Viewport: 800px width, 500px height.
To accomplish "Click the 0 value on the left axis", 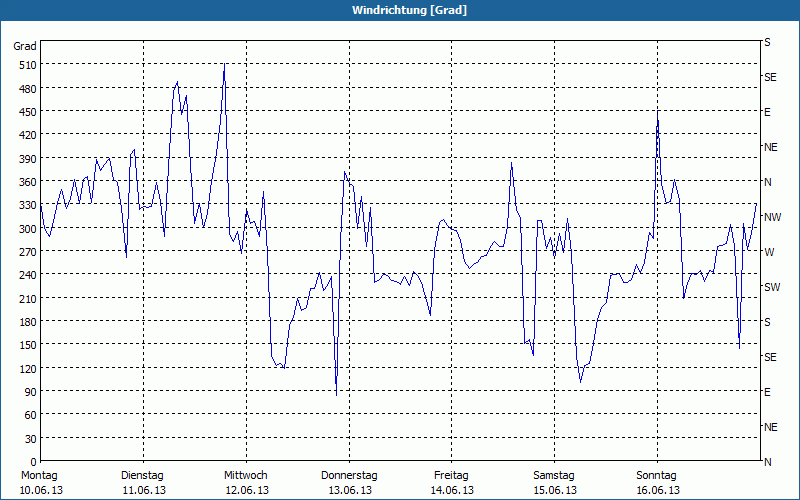I will point(34,462).
